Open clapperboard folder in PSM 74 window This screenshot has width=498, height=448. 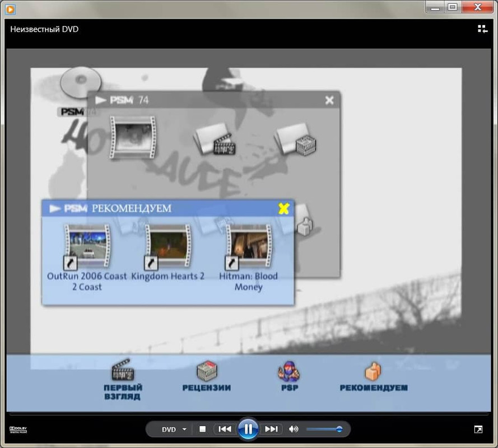[x=215, y=139]
